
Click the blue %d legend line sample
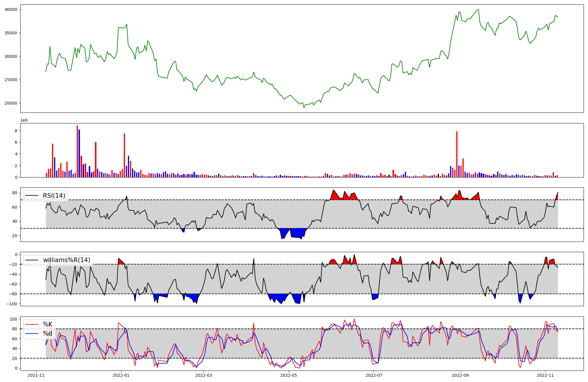pos(32,334)
